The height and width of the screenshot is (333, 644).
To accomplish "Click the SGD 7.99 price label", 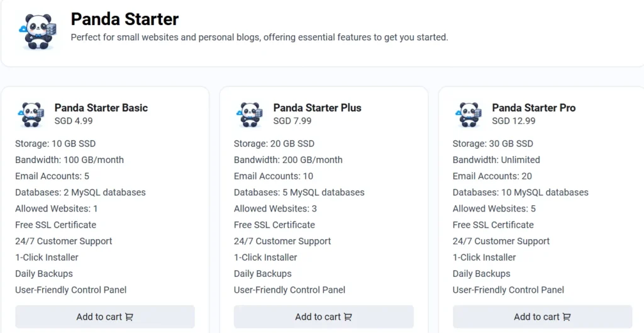I will [292, 121].
